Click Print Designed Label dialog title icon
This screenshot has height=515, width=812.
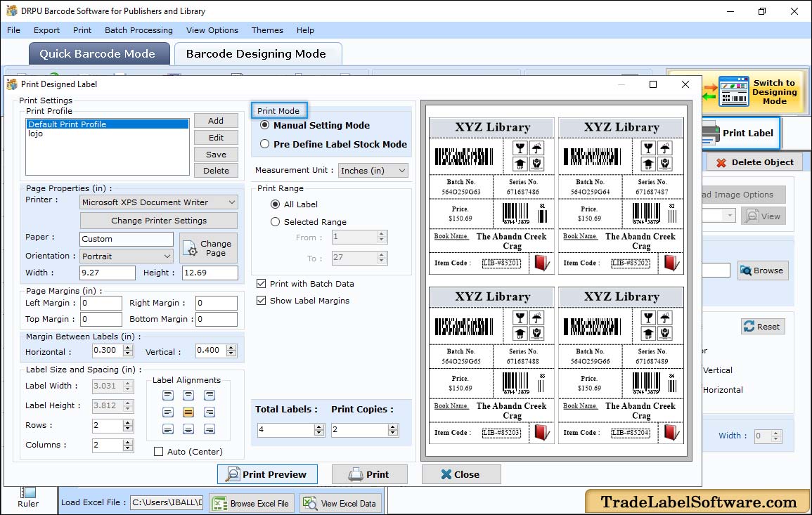(x=12, y=84)
